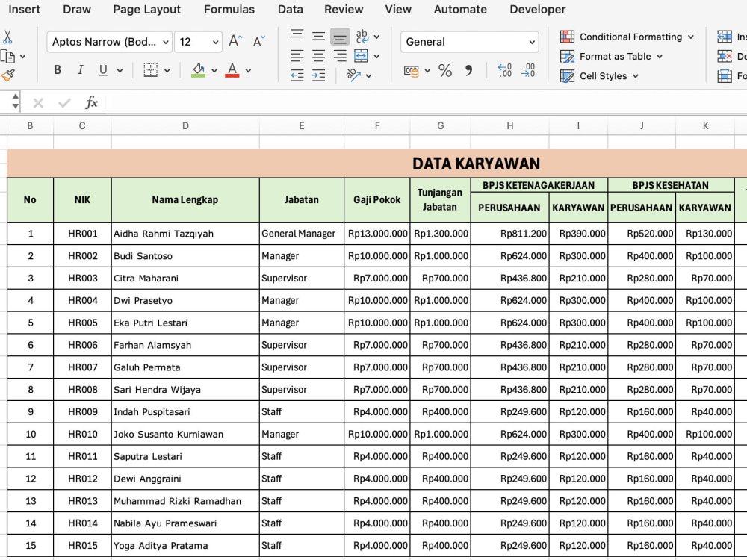
Task: Open the View tab
Action: click(x=398, y=10)
